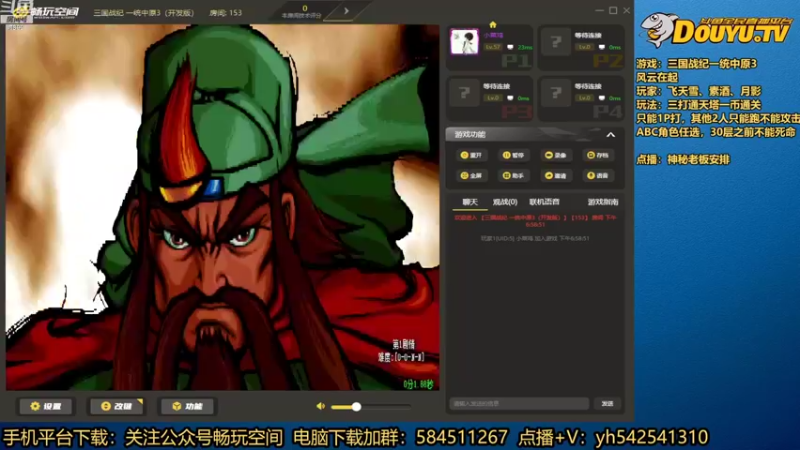Click P2 等待连接 waiting label
The width and height of the screenshot is (800, 450).
588,35
